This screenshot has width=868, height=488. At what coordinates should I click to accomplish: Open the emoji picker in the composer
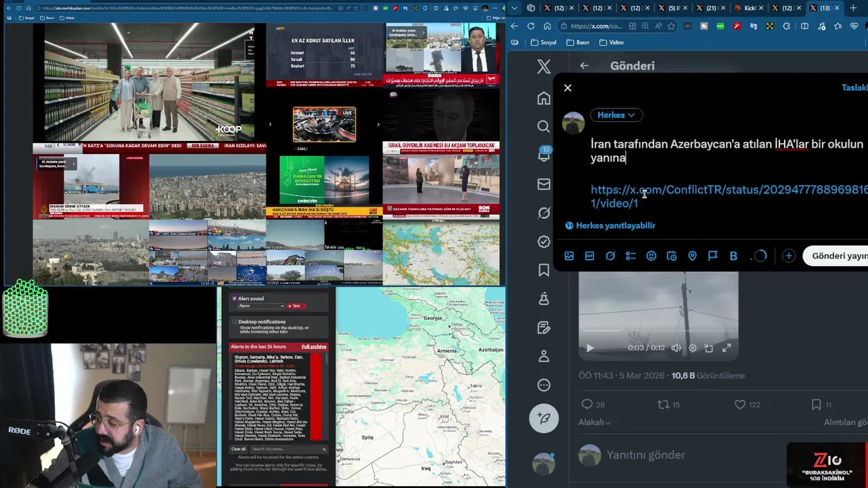[x=651, y=256]
